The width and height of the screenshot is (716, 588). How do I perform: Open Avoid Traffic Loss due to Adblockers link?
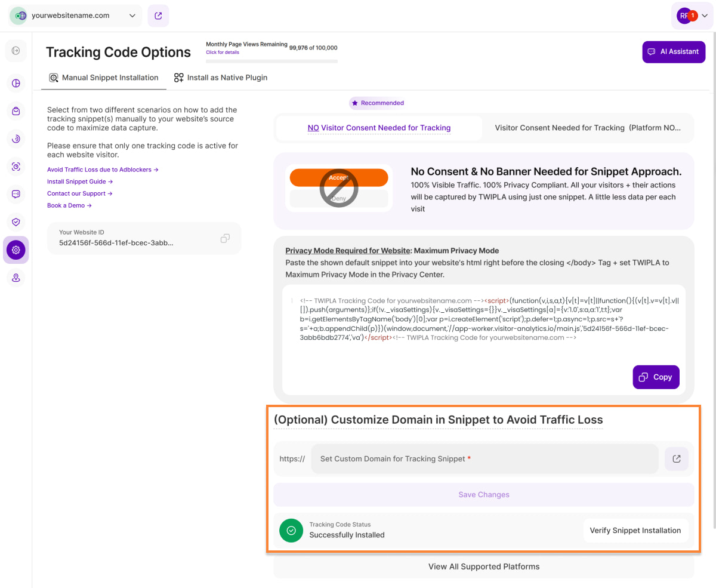pyautogui.click(x=103, y=170)
